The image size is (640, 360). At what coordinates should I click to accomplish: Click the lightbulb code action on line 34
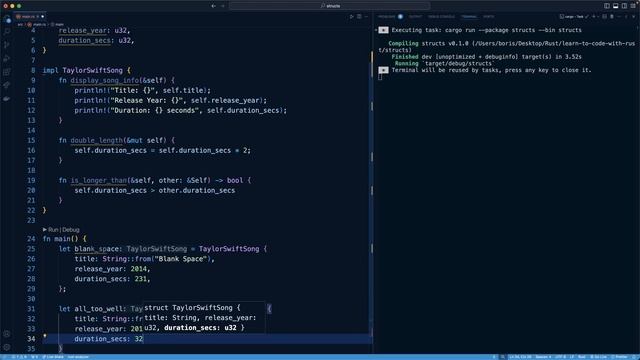coord(45,336)
